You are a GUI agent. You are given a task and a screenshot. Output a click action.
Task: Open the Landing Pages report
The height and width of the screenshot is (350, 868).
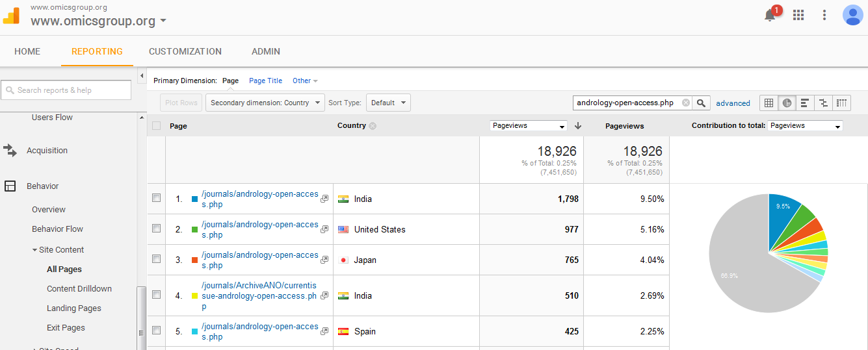(74, 308)
